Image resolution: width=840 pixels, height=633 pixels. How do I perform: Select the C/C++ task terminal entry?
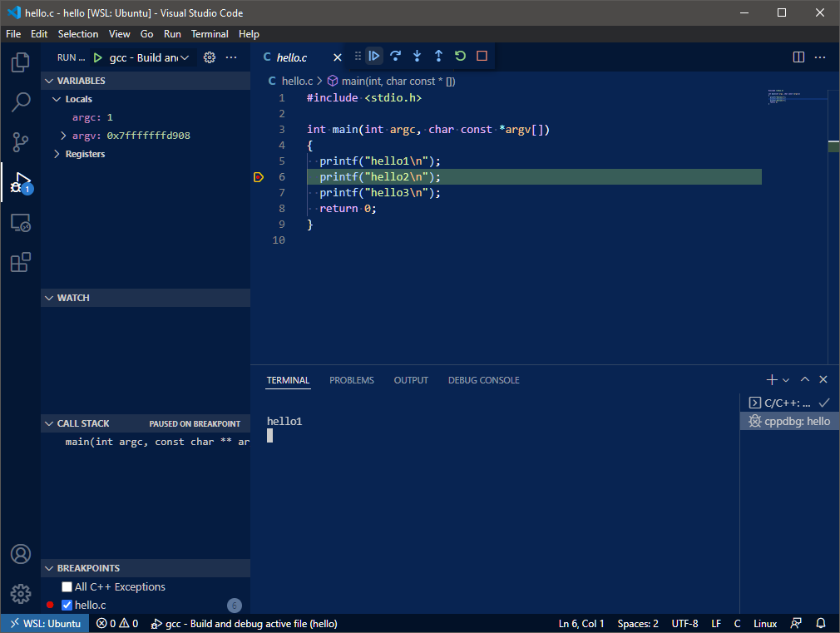coord(789,403)
